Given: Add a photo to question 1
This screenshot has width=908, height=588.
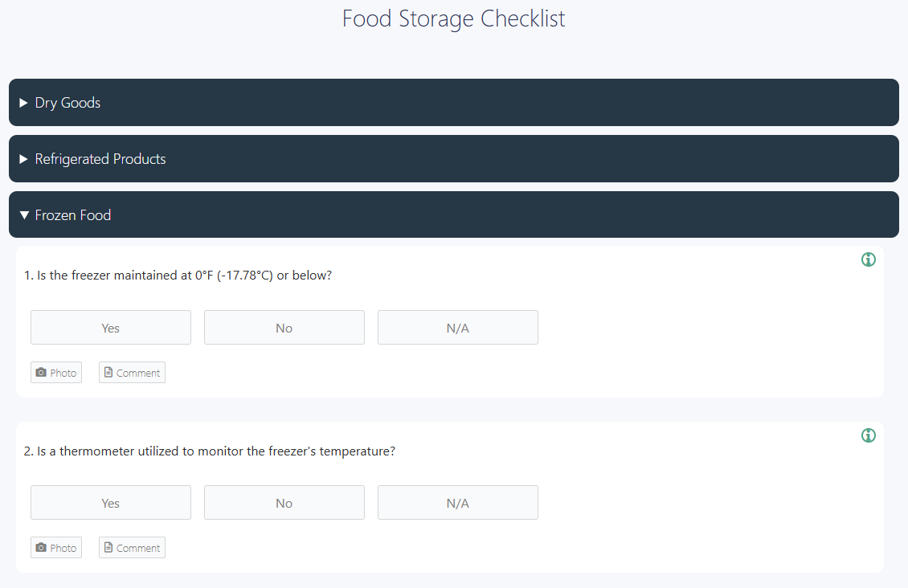Looking at the screenshot, I should [55, 372].
